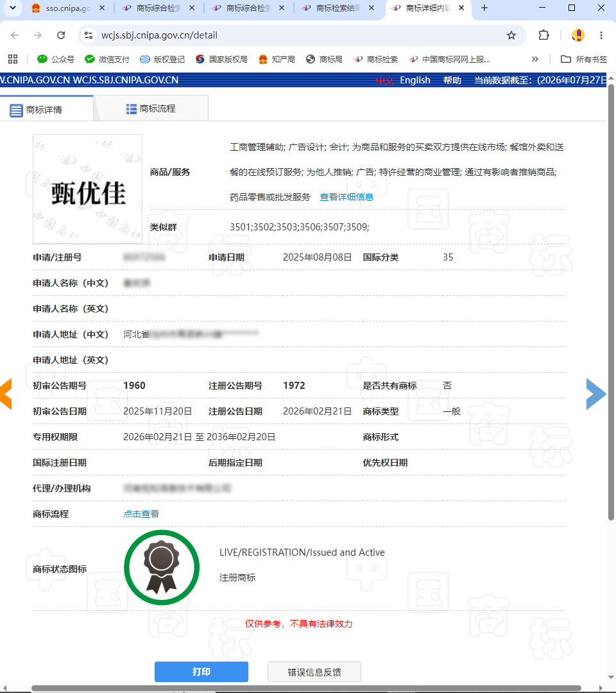
Task: Open the Chrome three-dot menu
Action: click(x=601, y=35)
